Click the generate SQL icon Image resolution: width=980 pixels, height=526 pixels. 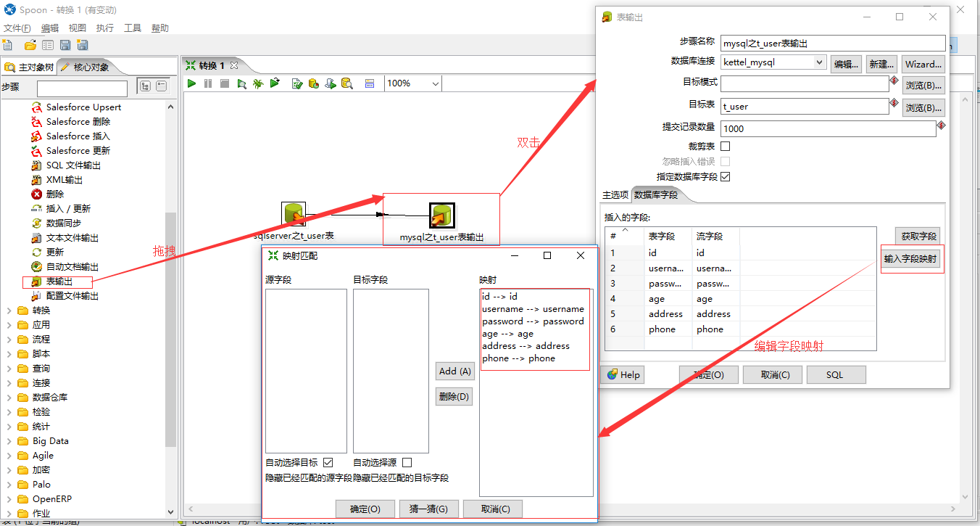coord(330,83)
